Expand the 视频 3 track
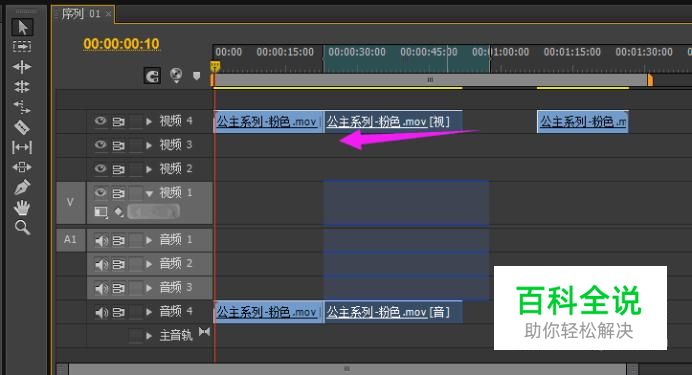The width and height of the screenshot is (692, 375). tap(149, 145)
